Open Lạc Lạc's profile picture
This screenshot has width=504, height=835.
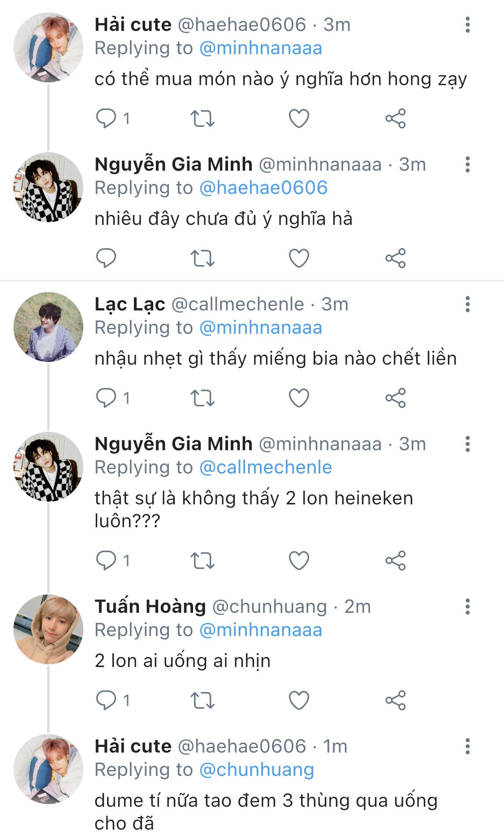[x=48, y=327]
